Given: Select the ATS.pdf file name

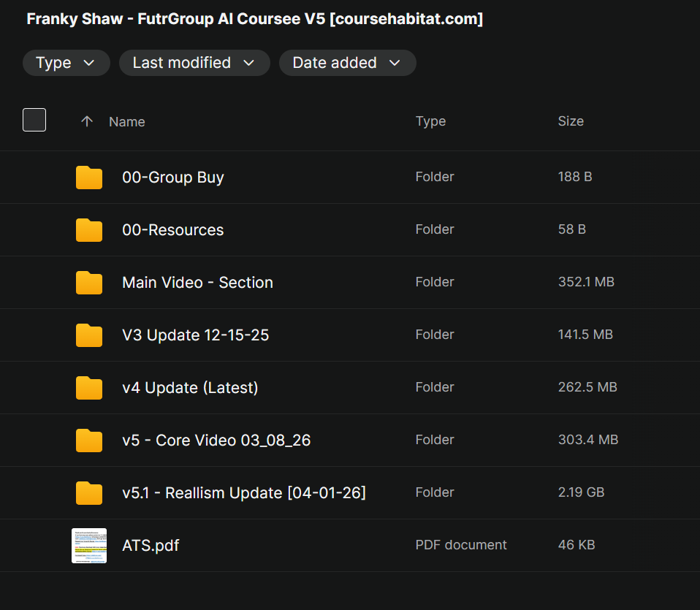Looking at the screenshot, I should point(151,545).
